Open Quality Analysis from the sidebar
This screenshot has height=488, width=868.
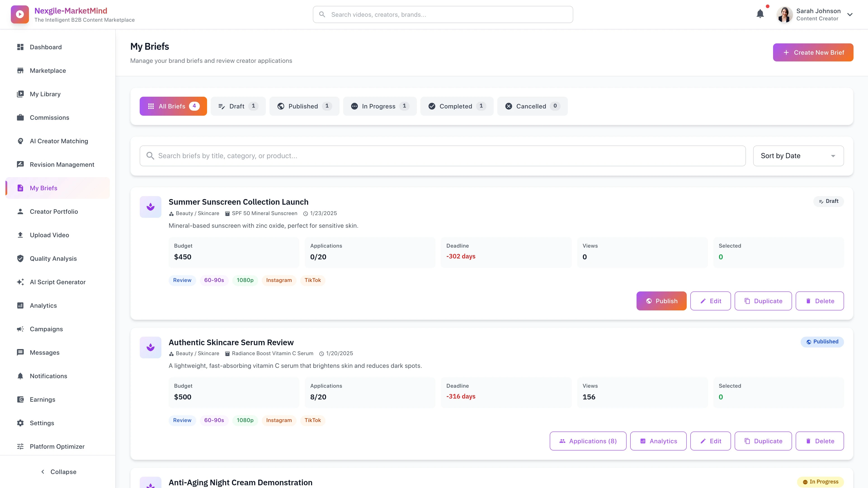pyautogui.click(x=53, y=258)
